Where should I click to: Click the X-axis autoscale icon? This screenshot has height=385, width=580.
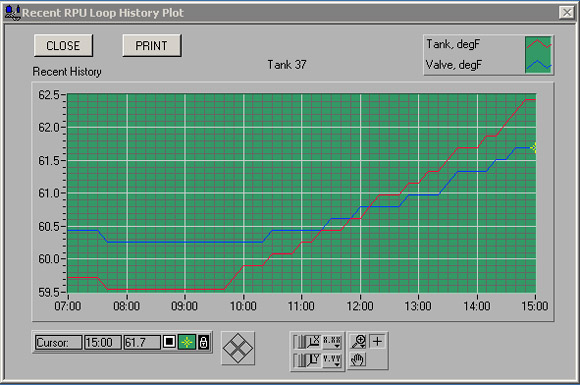tap(307, 342)
